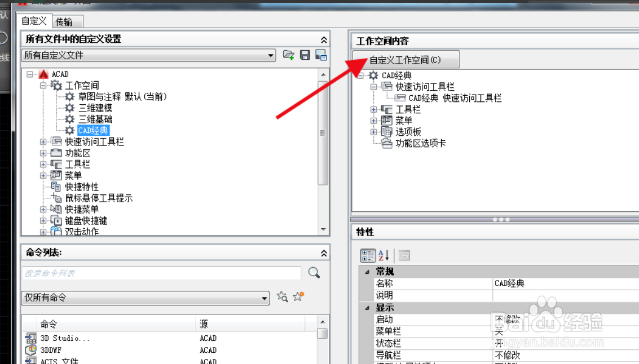Viewport: 639px width, 364px height.
Task: Open the 仅所有命令 filter dropdown
Action: [x=145, y=298]
